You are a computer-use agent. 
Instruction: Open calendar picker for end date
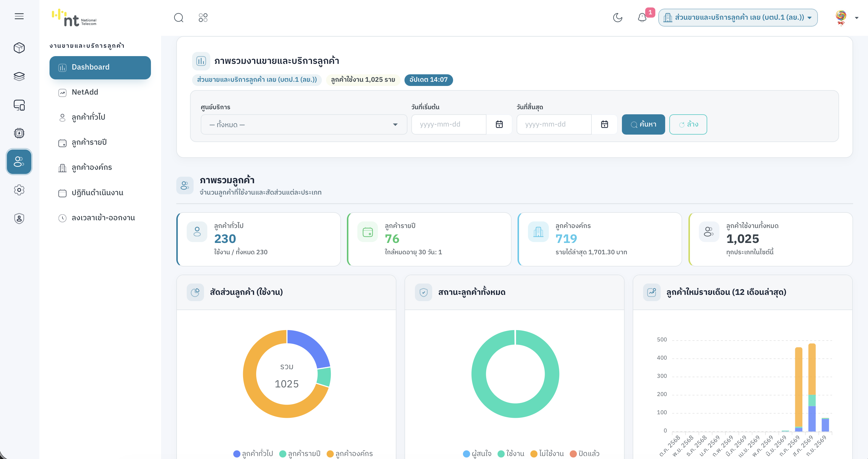605,124
